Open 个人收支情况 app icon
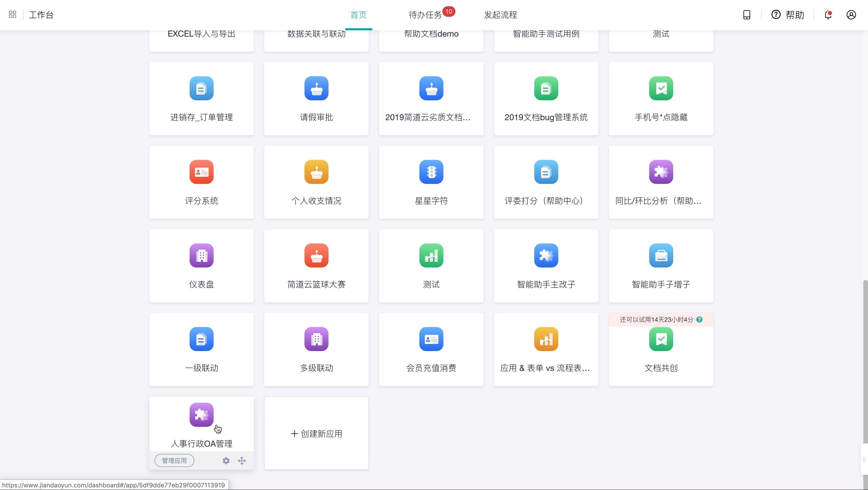This screenshot has height=490, width=868. [x=316, y=172]
